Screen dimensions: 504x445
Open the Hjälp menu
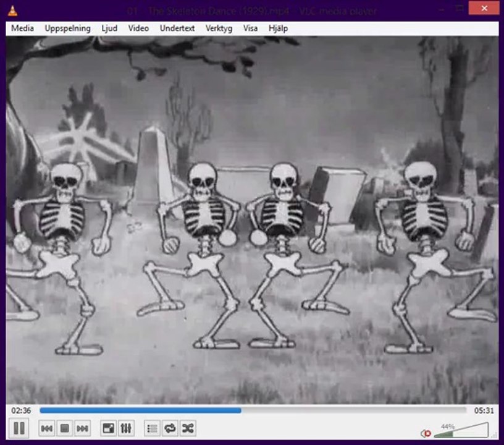[x=278, y=28]
